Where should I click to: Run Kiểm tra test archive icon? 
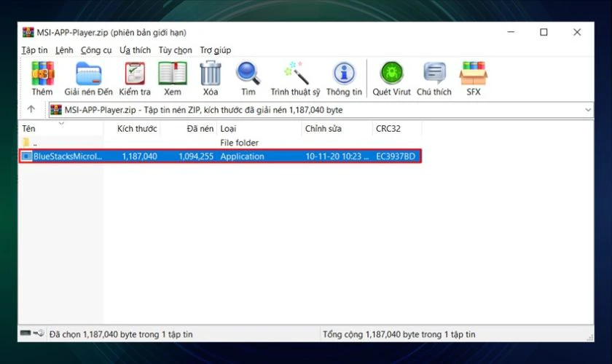pos(135,74)
